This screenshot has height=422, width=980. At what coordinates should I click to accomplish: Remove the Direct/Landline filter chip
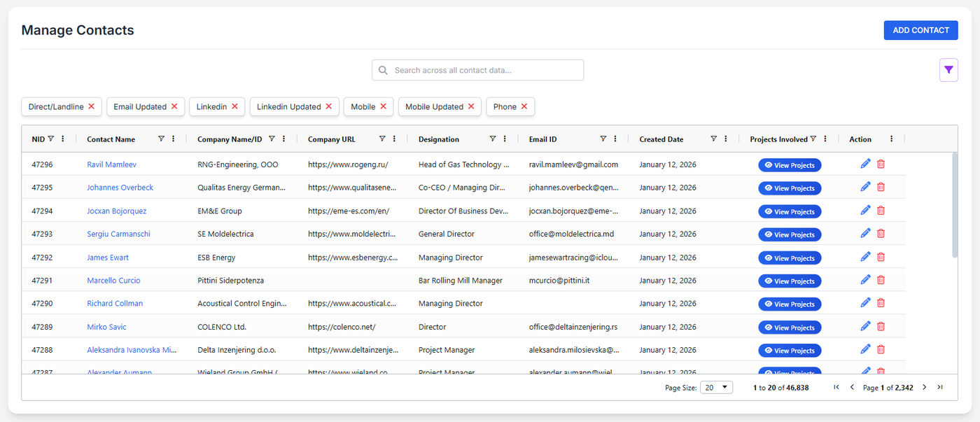point(91,106)
